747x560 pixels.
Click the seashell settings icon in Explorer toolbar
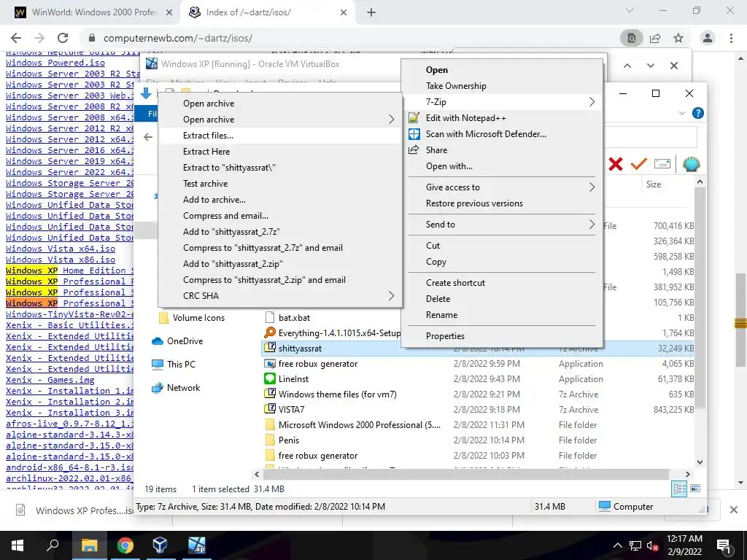tap(692, 164)
